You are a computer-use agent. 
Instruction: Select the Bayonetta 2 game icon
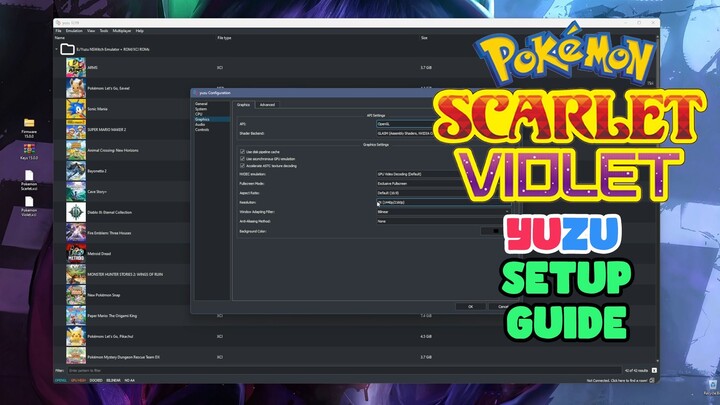[76, 171]
